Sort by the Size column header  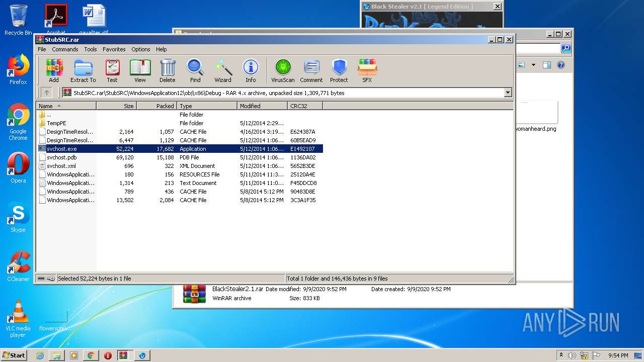116,106
